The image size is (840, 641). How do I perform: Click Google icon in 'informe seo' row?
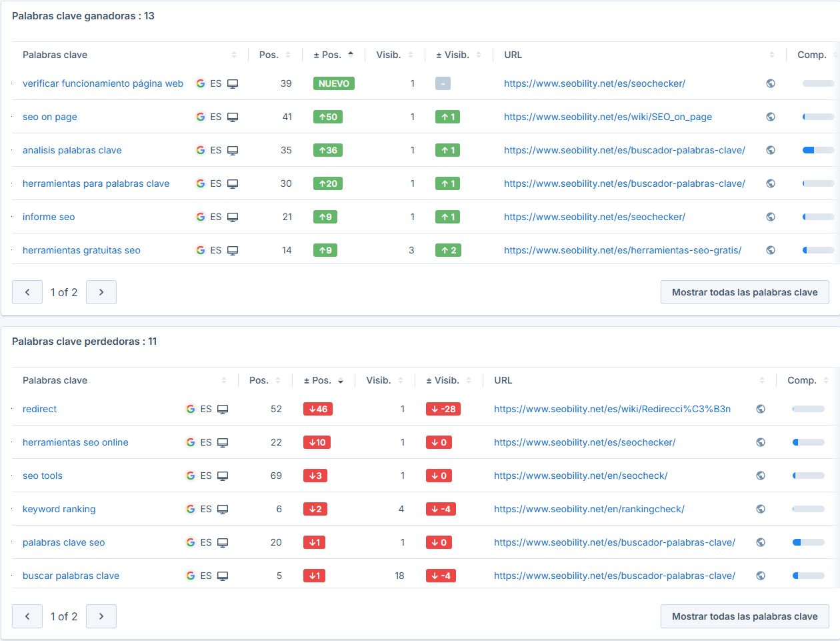click(200, 217)
